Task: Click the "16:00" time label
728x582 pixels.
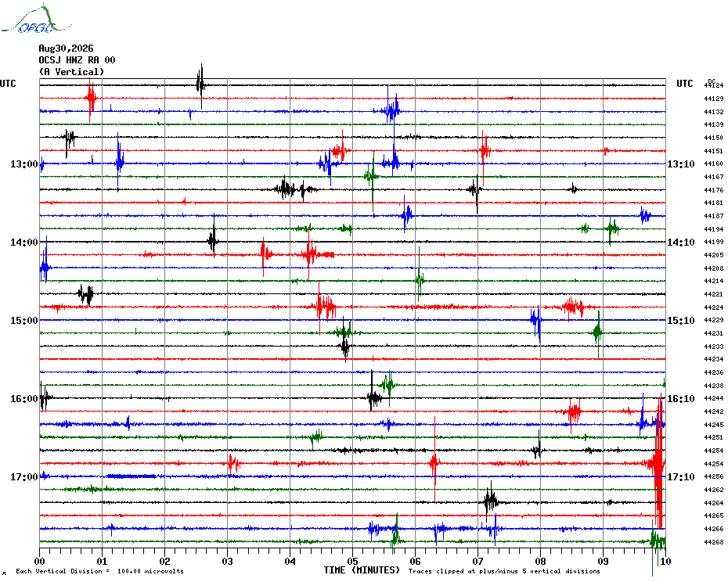Action: click(x=24, y=399)
